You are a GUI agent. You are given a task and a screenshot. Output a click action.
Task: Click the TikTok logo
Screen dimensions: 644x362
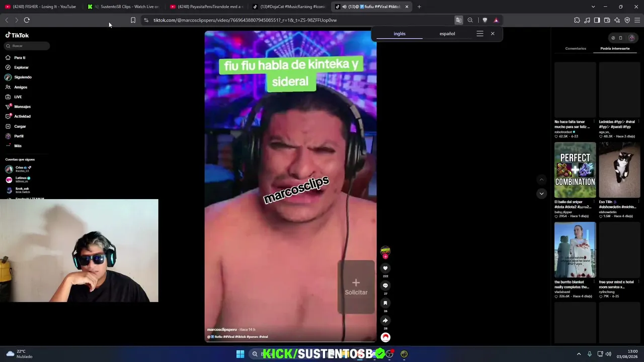click(x=17, y=35)
